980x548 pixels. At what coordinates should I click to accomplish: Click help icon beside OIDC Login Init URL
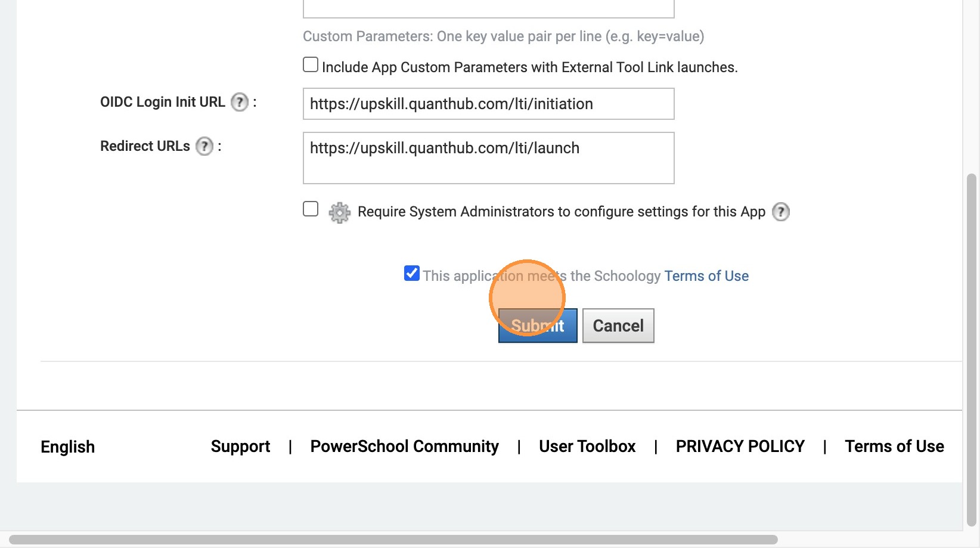pos(240,103)
